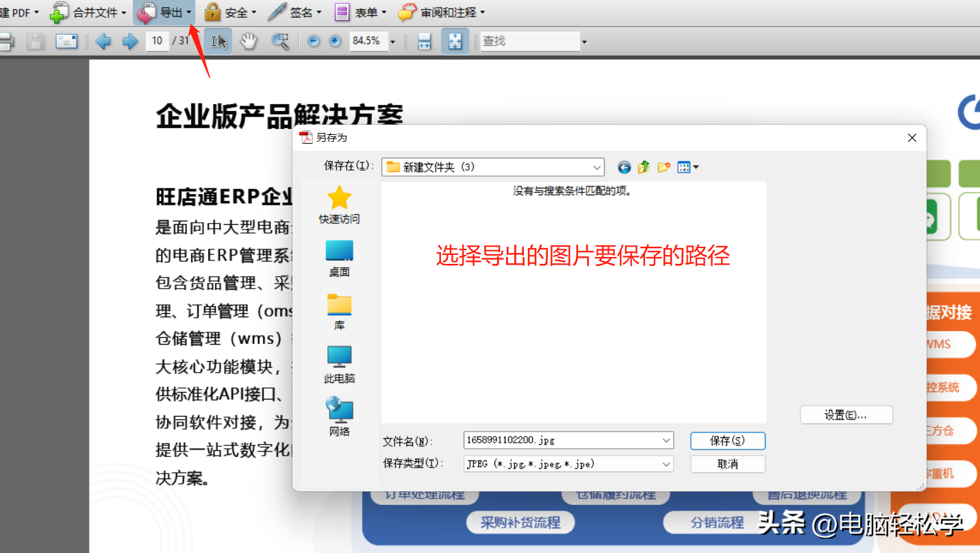The image size is (980, 553).
Task: Select 库 (Libraries) in the sidebar
Action: click(x=339, y=312)
